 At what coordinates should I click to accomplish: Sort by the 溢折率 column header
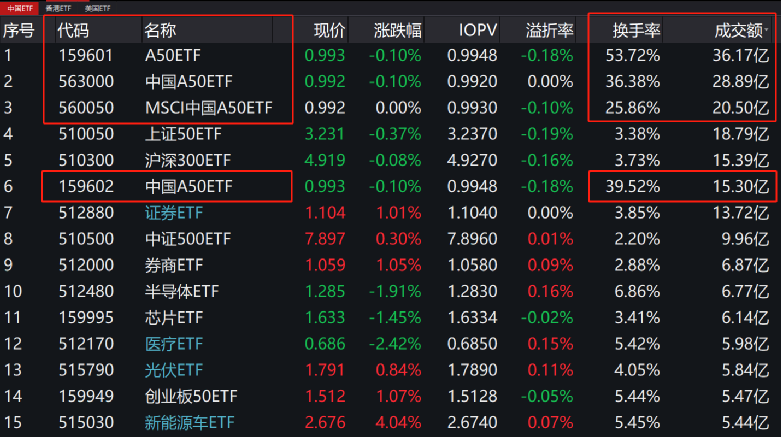[549, 30]
